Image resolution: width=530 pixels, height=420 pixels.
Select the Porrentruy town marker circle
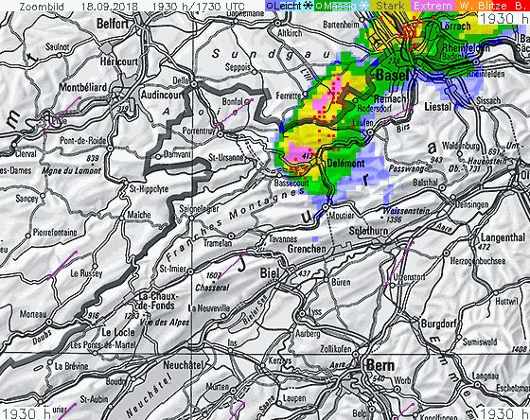pos(220,134)
